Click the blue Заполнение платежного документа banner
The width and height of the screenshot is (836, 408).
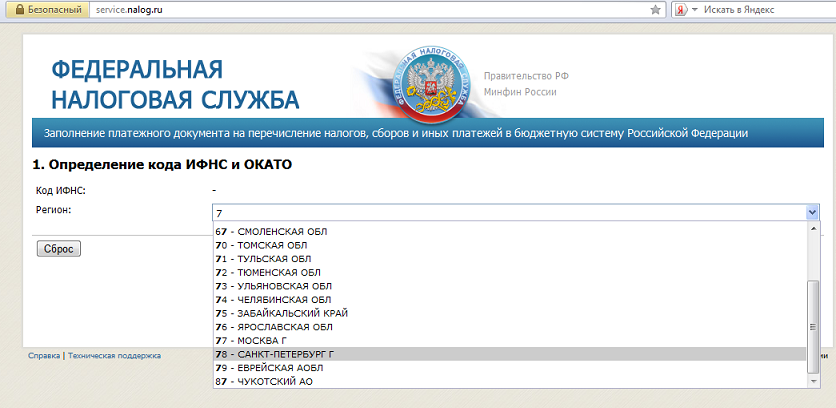click(x=428, y=133)
